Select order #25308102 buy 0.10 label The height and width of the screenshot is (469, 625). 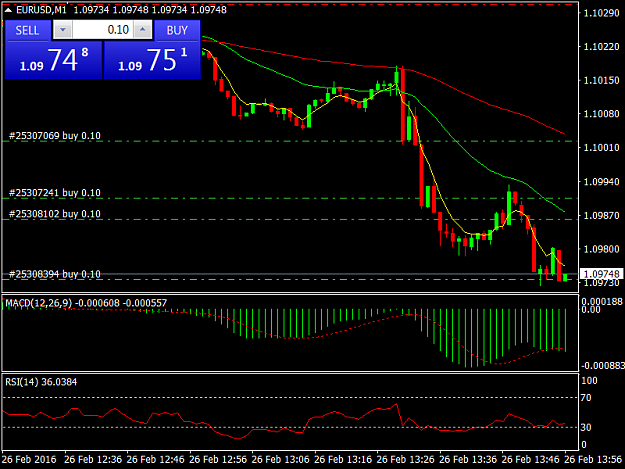[x=55, y=214]
